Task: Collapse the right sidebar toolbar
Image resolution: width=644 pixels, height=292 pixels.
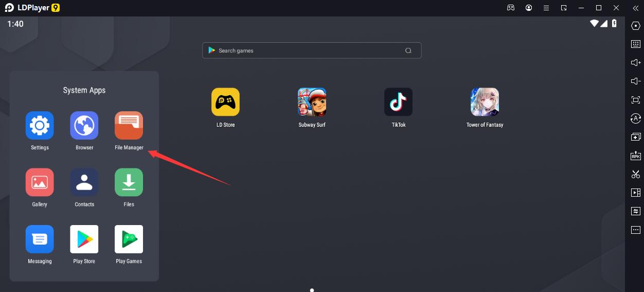Action: click(x=635, y=8)
